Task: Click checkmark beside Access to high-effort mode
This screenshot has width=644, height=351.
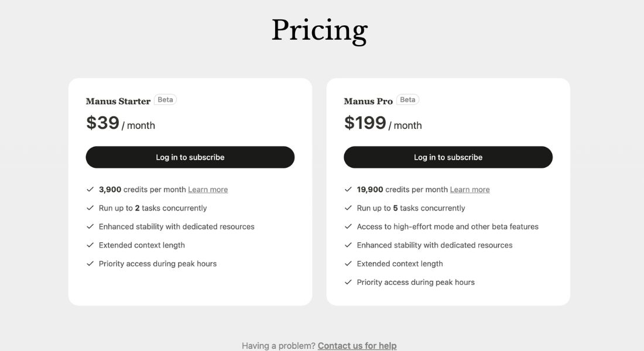Action: coord(348,226)
